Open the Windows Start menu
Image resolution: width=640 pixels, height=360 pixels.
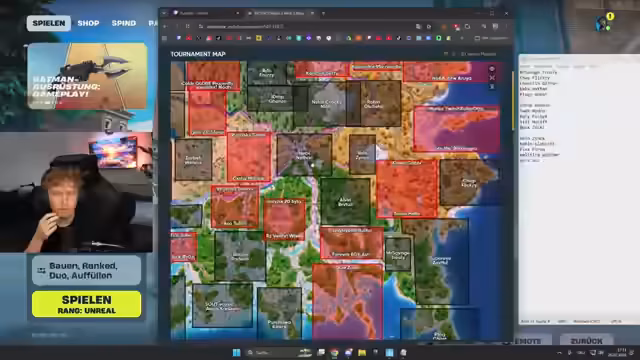coord(236,353)
